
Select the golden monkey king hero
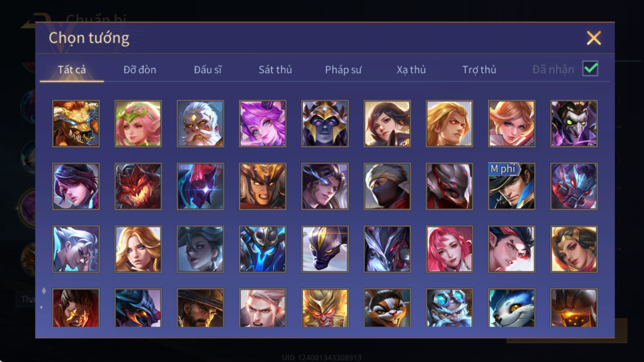tap(325, 308)
